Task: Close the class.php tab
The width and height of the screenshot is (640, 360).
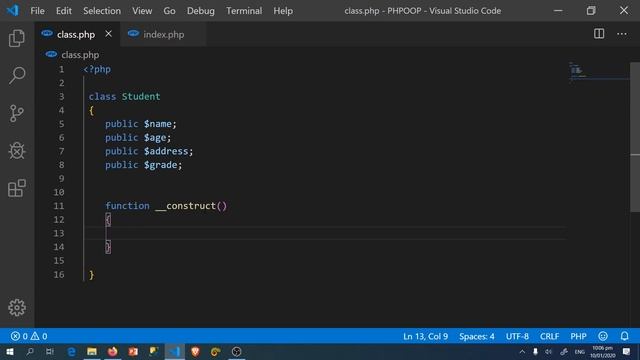Action: coord(108,34)
